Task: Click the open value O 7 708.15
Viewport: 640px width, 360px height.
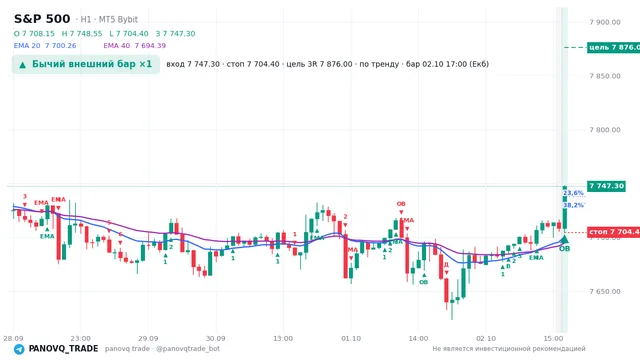Action: 34,34
